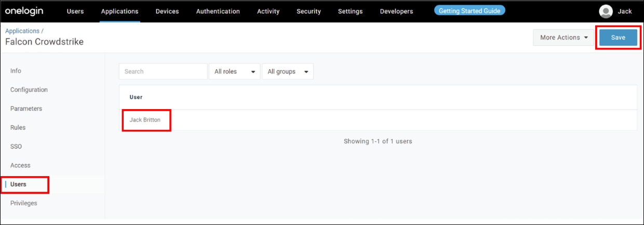Select the Privileges sidebar tab

(x=24, y=203)
